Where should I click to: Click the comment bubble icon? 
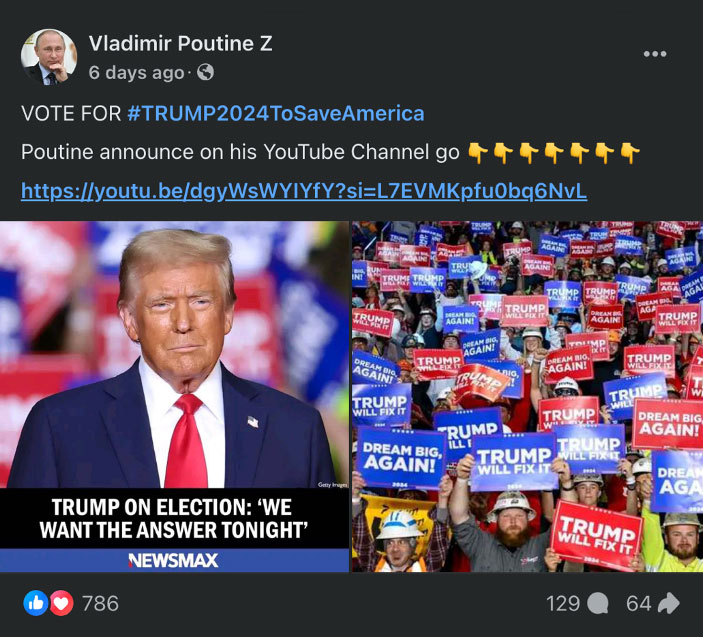click(x=598, y=603)
